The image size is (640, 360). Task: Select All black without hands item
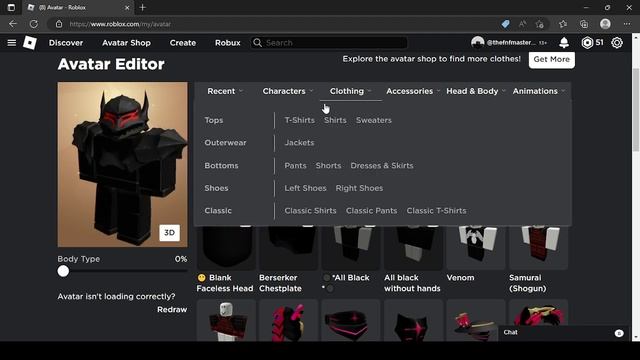tap(413, 260)
